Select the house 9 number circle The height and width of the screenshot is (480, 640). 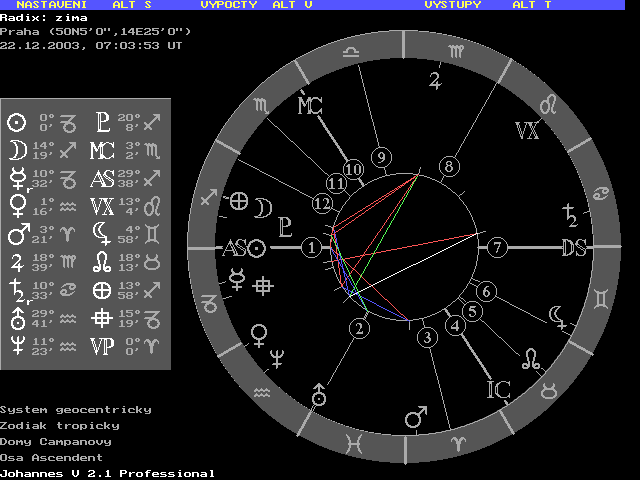[x=379, y=157]
